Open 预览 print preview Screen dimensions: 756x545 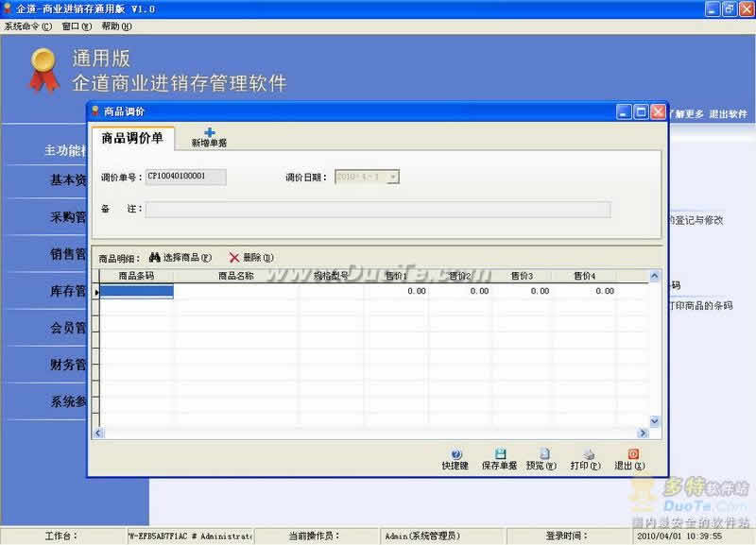point(544,454)
